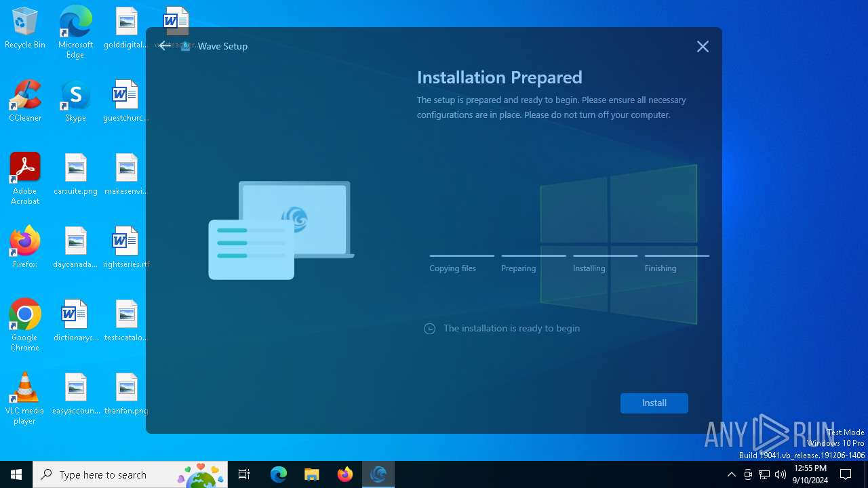Screen dimensions: 868x488
Task: Select the golddigital image file
Action: pos(126,28)
